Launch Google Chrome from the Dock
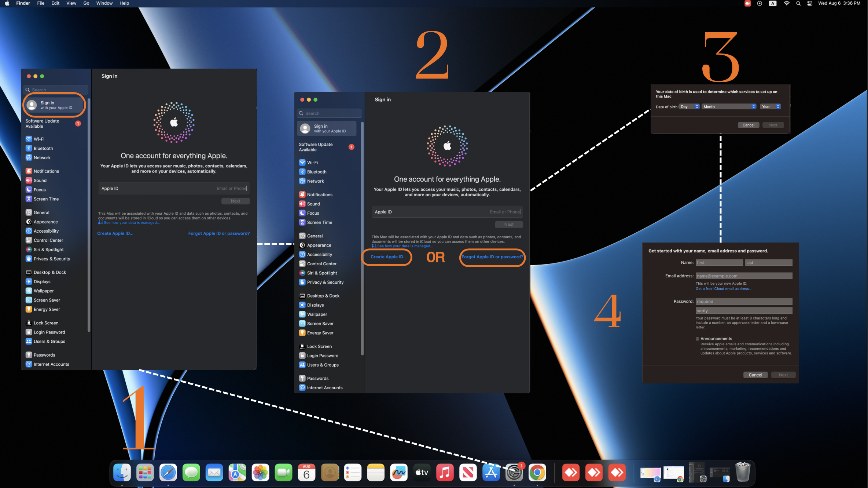 538,473
